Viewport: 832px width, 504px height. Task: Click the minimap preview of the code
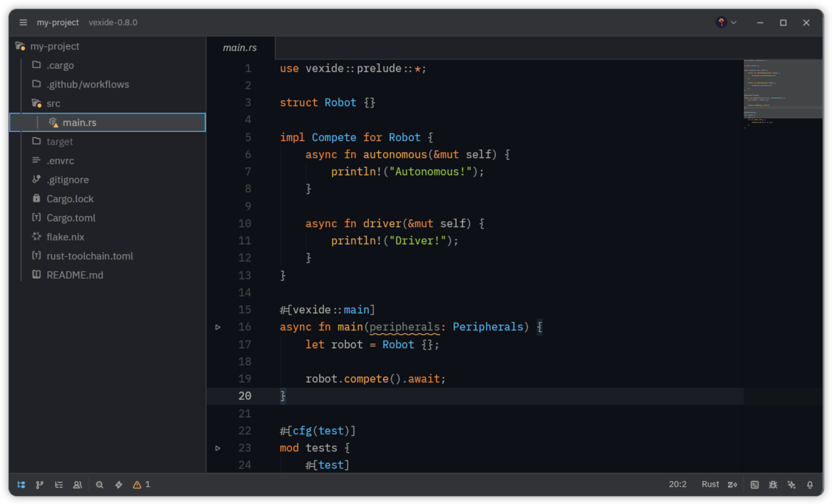point(783,89)
